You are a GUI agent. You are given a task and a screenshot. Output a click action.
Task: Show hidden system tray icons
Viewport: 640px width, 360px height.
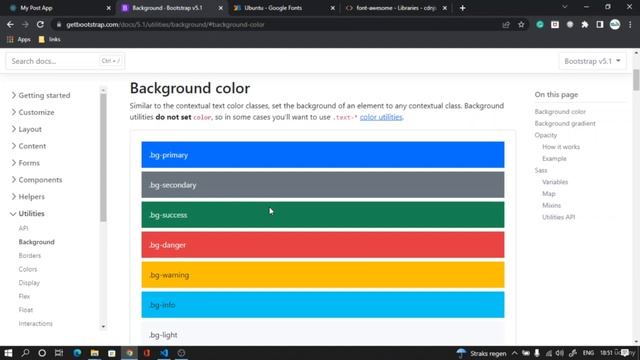[515, 353]
